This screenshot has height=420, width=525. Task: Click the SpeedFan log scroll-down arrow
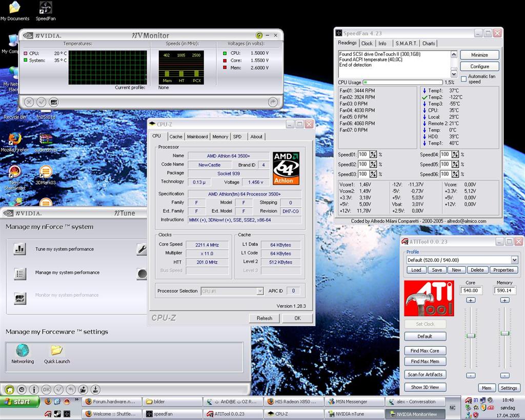pos(454,74)
